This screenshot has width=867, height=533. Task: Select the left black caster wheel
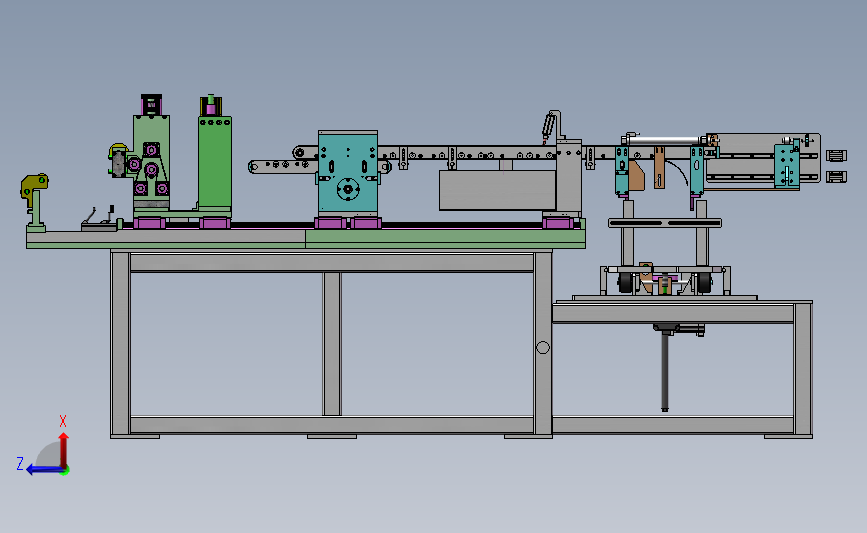[x=625, y=282]
